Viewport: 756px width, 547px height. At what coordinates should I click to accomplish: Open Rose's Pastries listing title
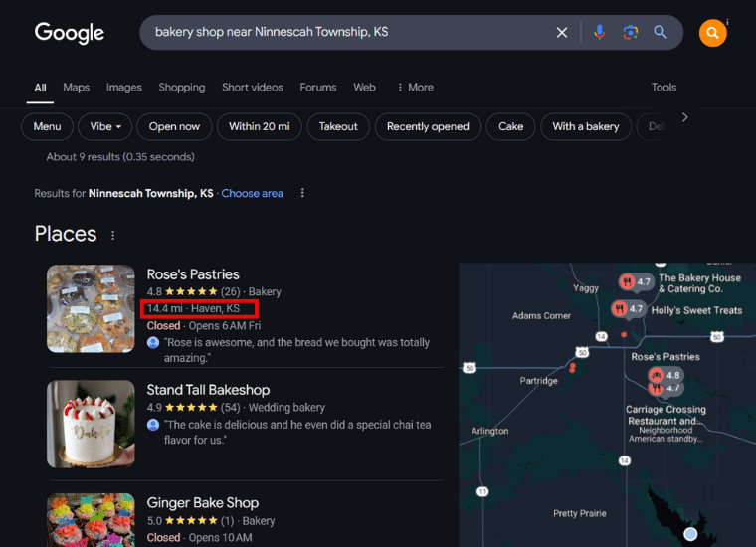pos(193,274)
